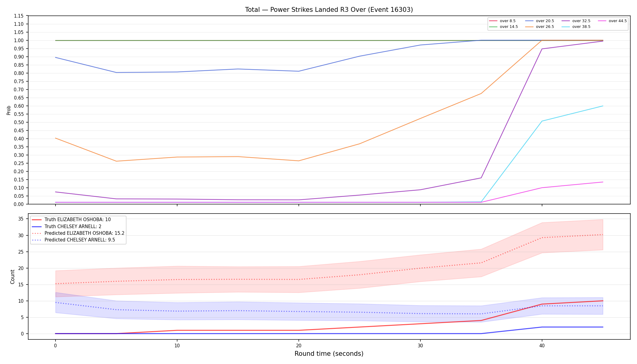Image resolution: width=637 pixels, height=364 pixels.
Task: Click the 'over 14.5' legend entry
Action: click(x=504, y=27)
